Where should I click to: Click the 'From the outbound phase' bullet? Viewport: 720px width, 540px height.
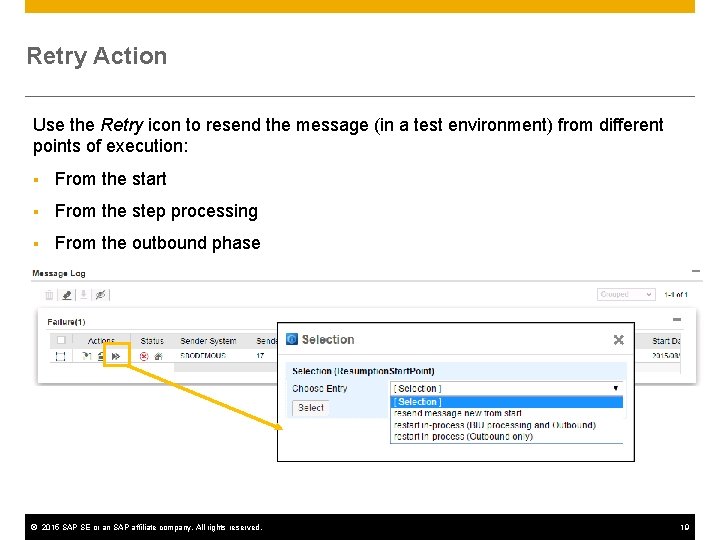point(158,243)
